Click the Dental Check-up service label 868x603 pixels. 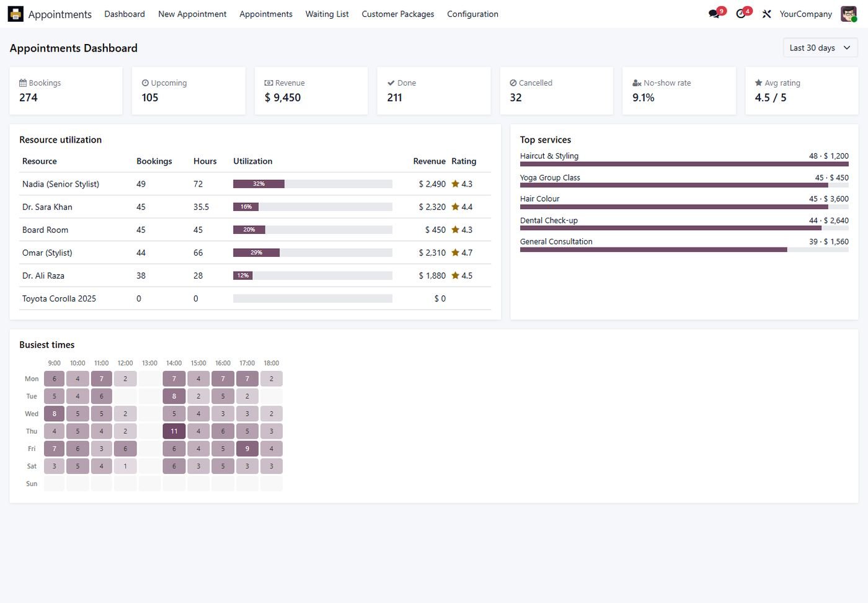[549, 220]
